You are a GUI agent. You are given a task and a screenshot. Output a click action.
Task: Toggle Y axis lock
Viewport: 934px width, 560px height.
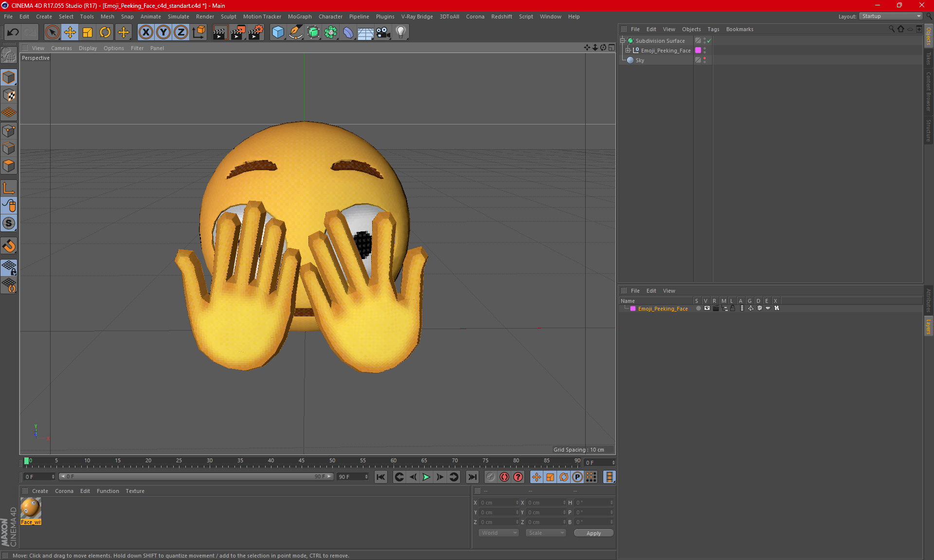163,32
